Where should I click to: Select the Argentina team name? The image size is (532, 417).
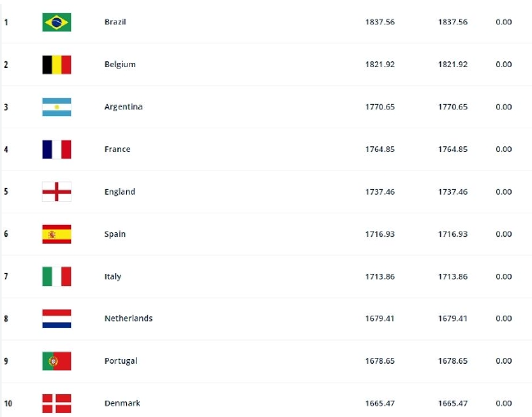point(124,107)
